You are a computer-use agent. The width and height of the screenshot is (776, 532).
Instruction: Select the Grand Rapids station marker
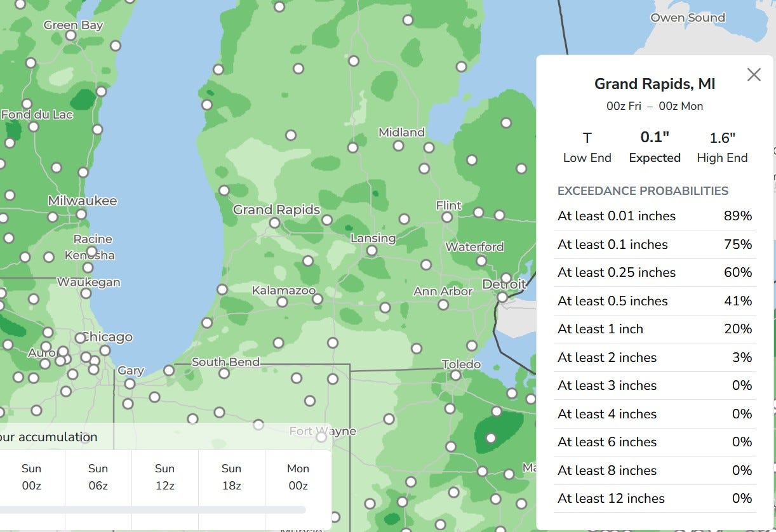pyautogui.click(x=274, y=223)
